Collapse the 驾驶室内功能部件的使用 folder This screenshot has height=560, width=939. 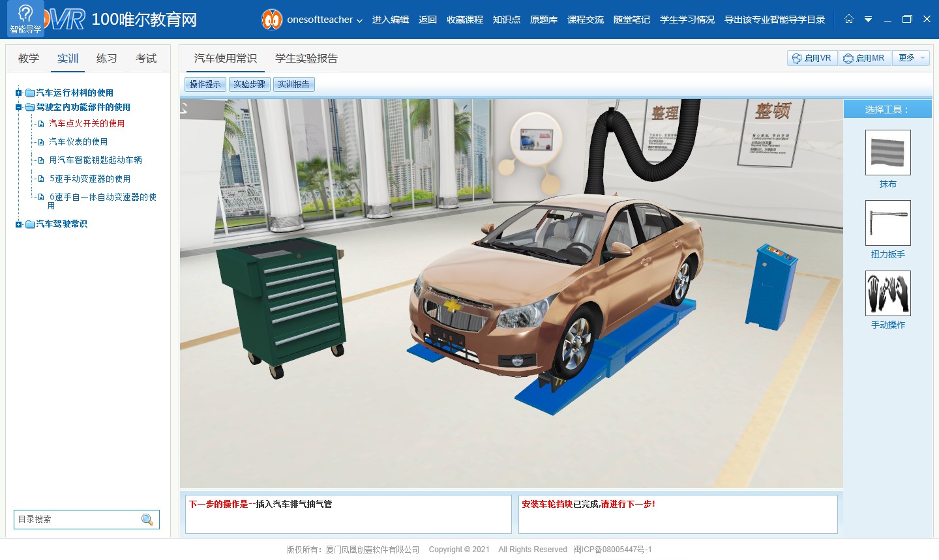[18, 108]
